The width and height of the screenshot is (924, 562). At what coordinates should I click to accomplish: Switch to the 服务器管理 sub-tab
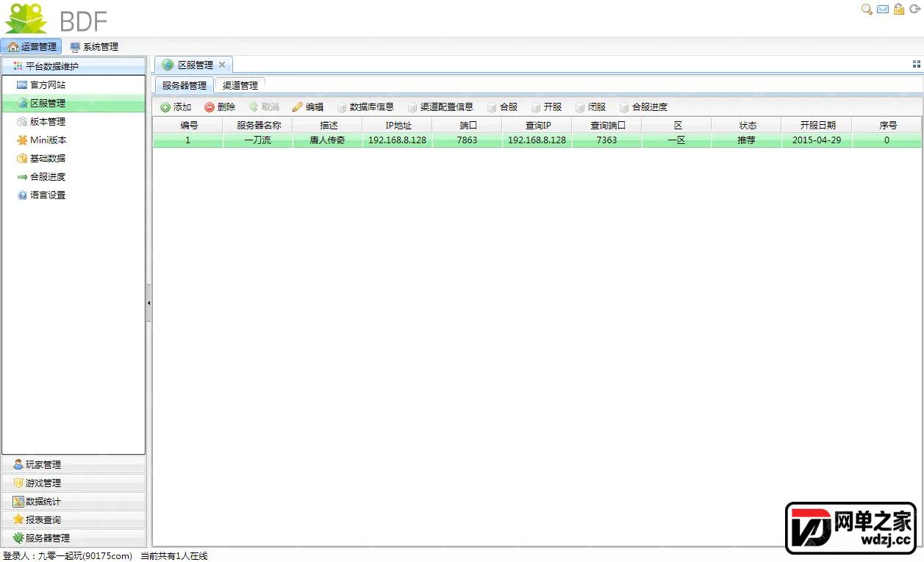click(x=184, y=85)
